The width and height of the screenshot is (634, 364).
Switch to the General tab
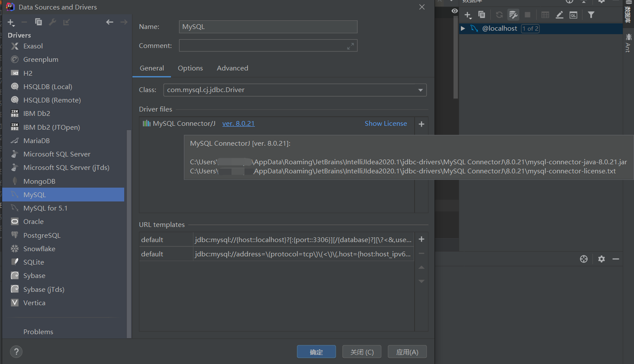click(152, 68)
